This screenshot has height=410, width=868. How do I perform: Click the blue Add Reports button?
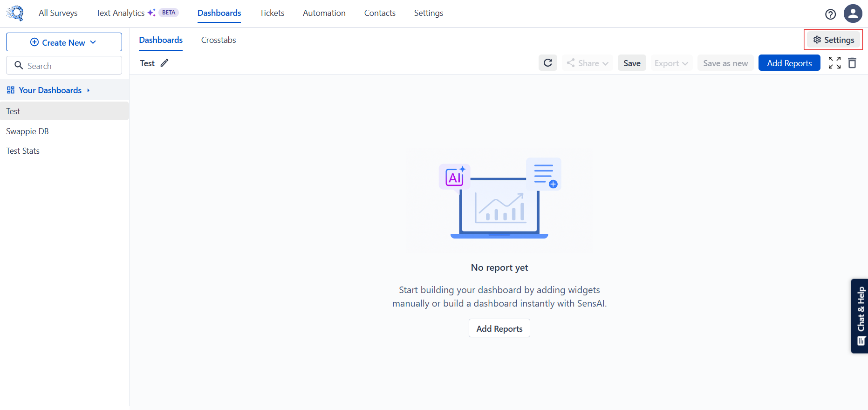789,63
